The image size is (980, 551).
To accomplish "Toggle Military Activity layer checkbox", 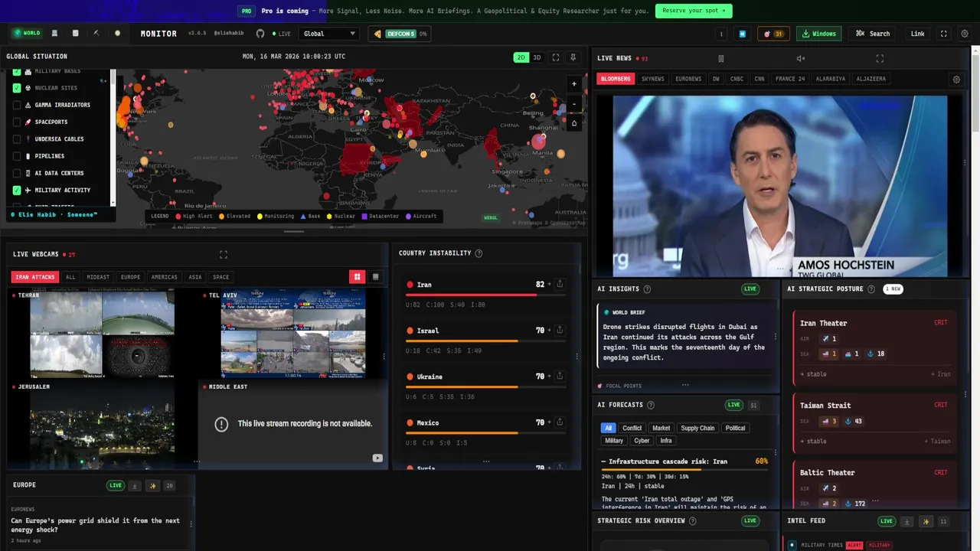I will tap(17, 190).
